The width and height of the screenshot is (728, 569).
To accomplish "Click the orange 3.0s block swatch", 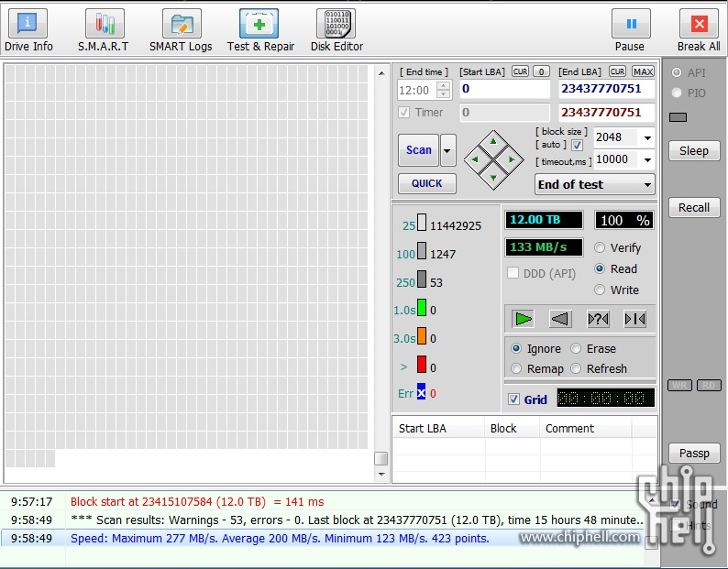I will pos(422,335).
